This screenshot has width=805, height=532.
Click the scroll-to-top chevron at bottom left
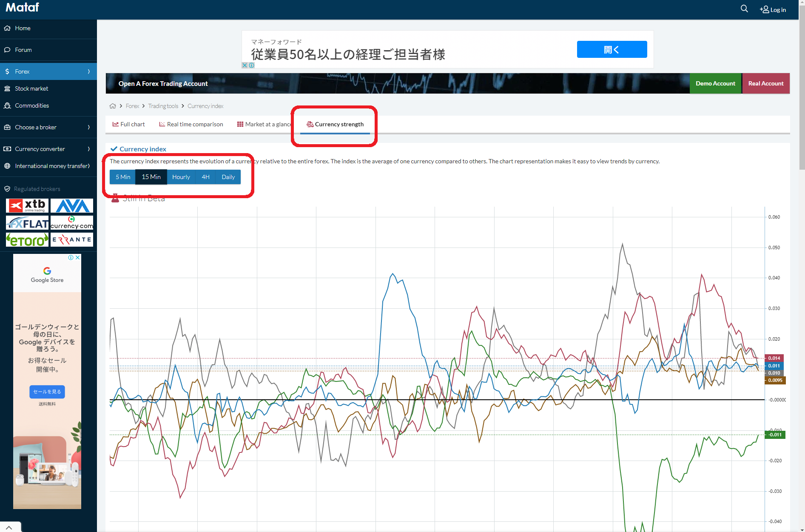pyautogui.click(x=9, y=527)
